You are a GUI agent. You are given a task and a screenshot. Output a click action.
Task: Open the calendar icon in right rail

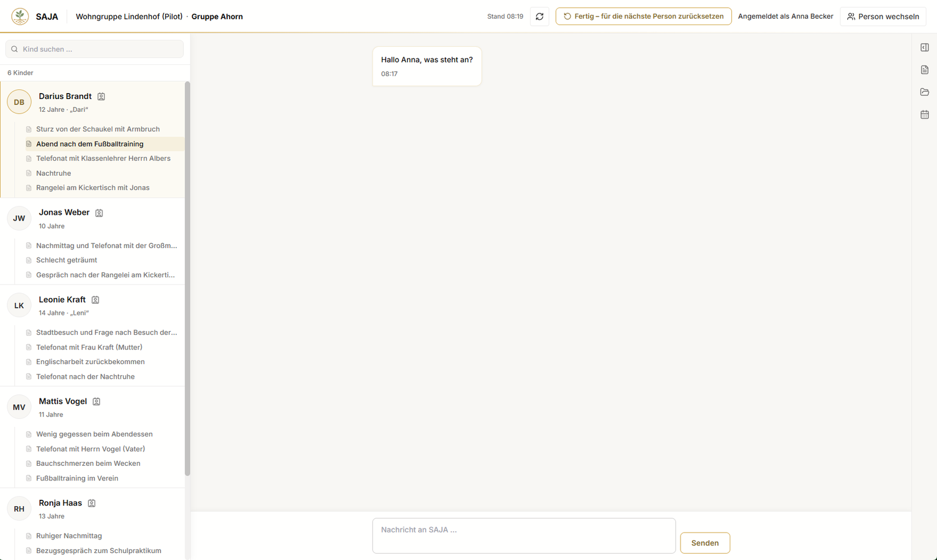925,115
